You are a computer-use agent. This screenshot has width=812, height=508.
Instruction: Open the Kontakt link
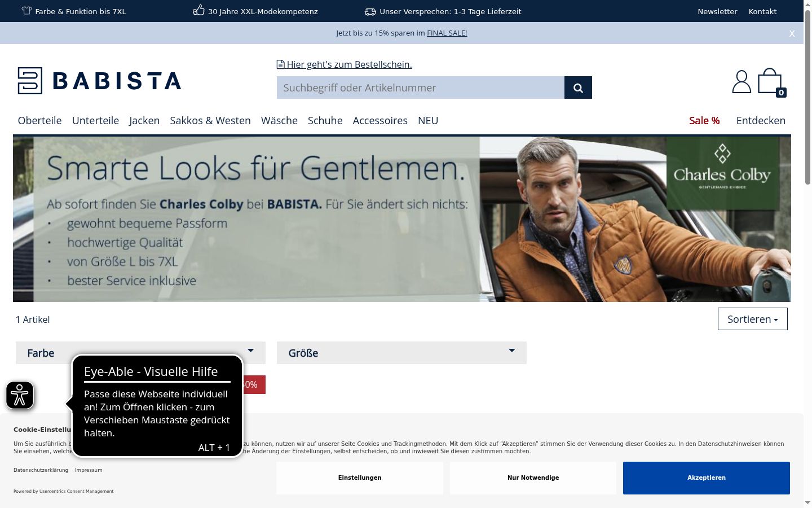[x=762, y=11]
